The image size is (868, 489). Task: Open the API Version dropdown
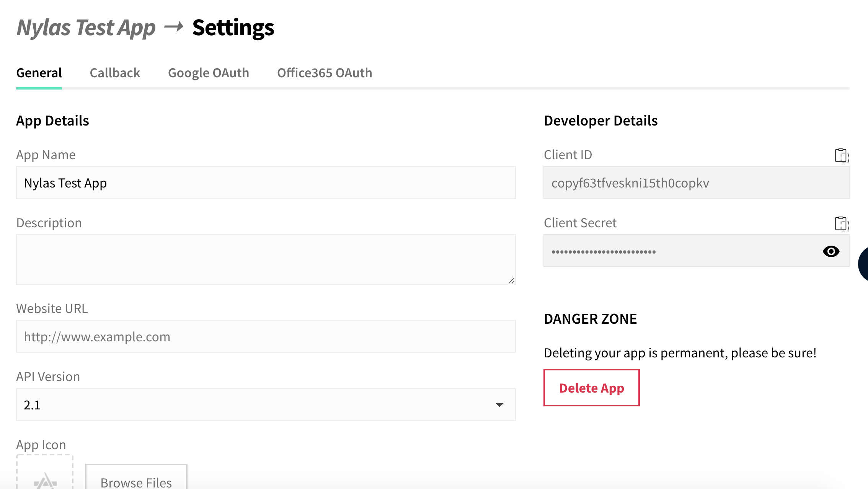click(x=266, y=404)
